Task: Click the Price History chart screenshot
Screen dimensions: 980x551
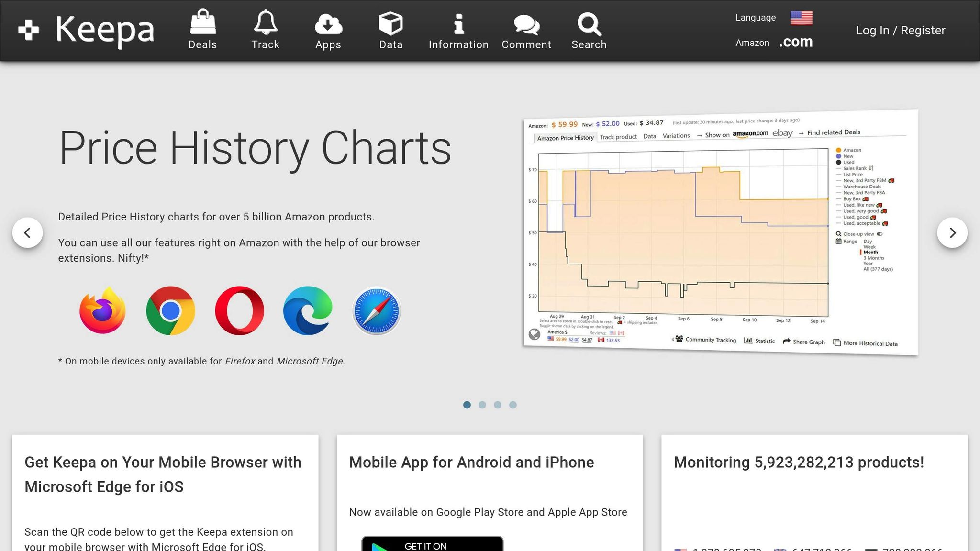Action: pyautogui.click(x=720, y=232)
